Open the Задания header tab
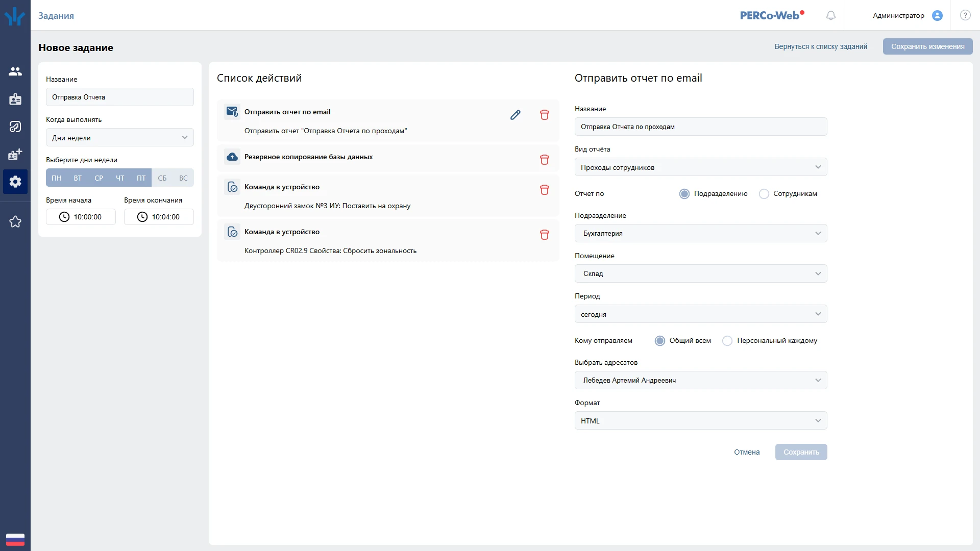Image resolution: width=980 pixels, height=551 pixels. [x=56, y=16]
